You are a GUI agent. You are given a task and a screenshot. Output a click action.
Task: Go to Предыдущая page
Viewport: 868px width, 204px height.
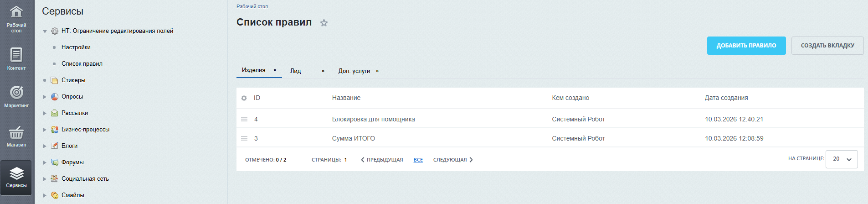click(x=382, y=160)
